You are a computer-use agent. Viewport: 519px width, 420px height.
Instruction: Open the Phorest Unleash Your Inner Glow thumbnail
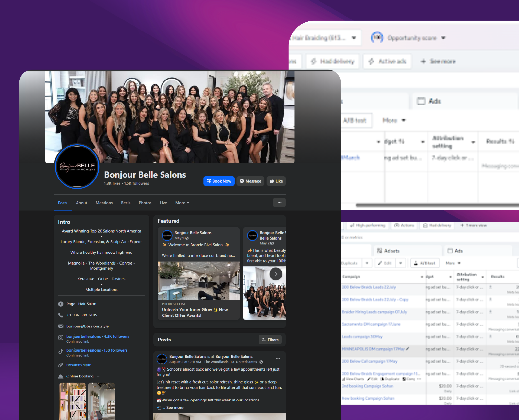[x=199, y=281]
